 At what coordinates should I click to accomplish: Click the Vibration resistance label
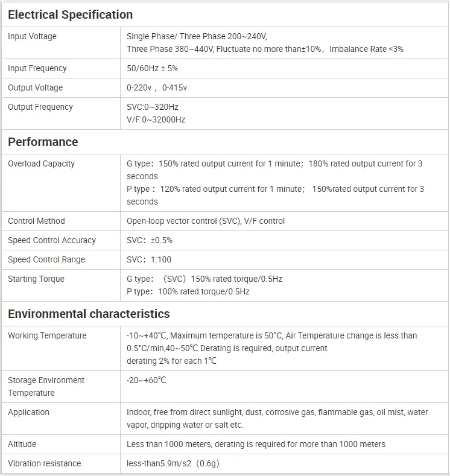[44, 463]
